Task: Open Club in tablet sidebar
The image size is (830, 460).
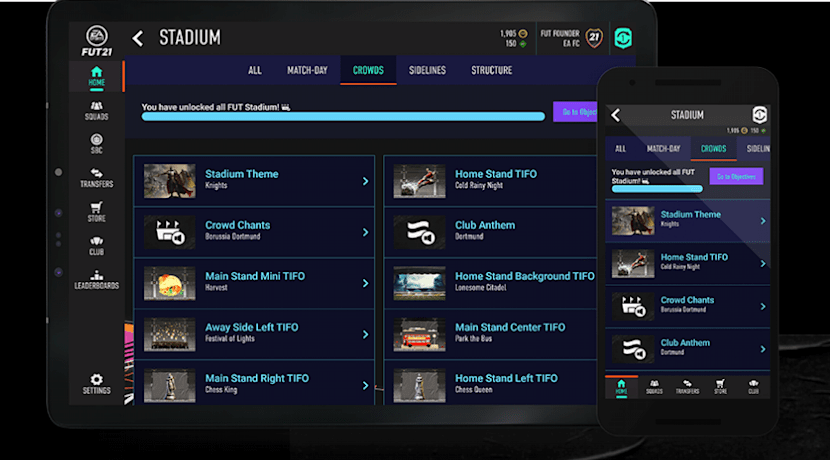Action: (x=96, y=246)
